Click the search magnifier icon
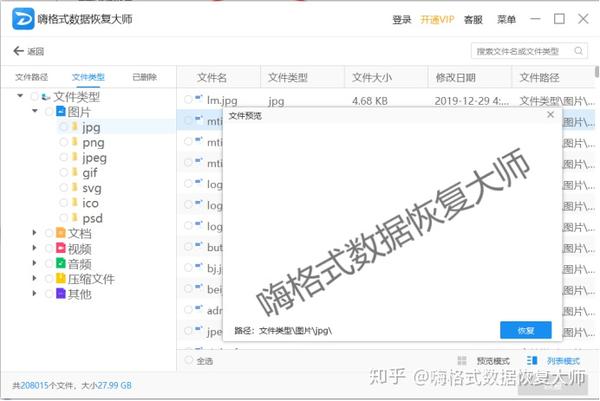600x401 pixels. pos(579,51)
